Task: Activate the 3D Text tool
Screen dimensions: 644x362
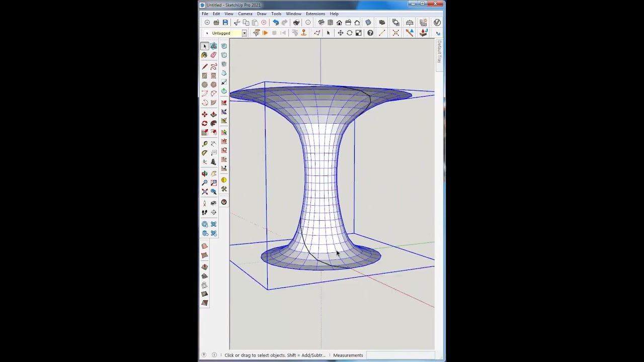Action: click(214, 162)
